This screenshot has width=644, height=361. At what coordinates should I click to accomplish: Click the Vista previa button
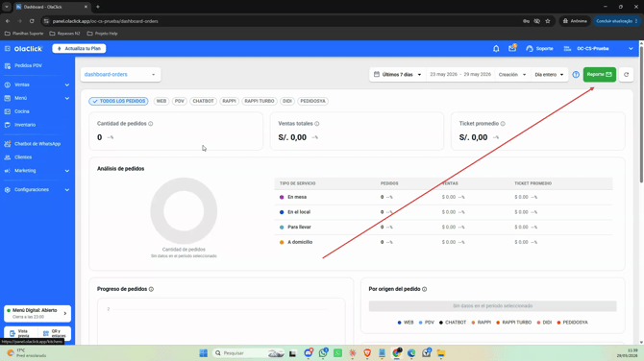pos(20,333)
